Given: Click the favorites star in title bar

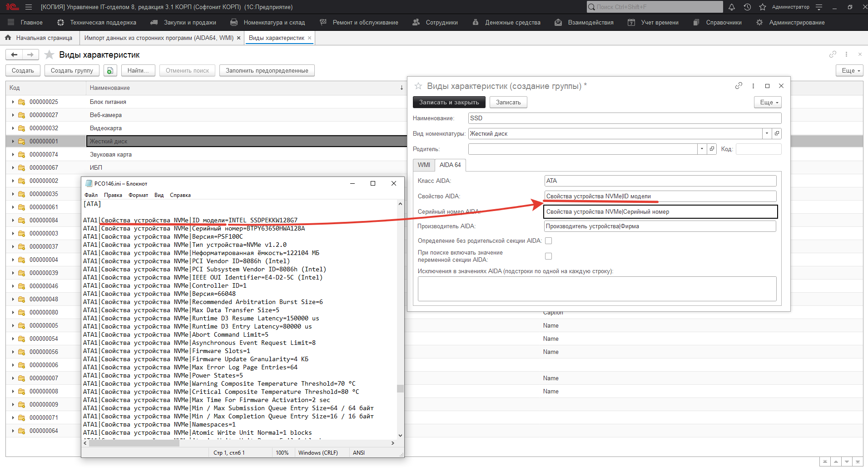Looking at the screenshot, I should click(x=763, y=7).
